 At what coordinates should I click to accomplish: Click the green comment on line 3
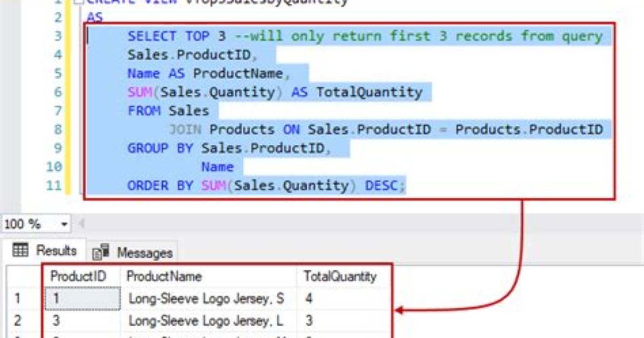coord(418,36)
